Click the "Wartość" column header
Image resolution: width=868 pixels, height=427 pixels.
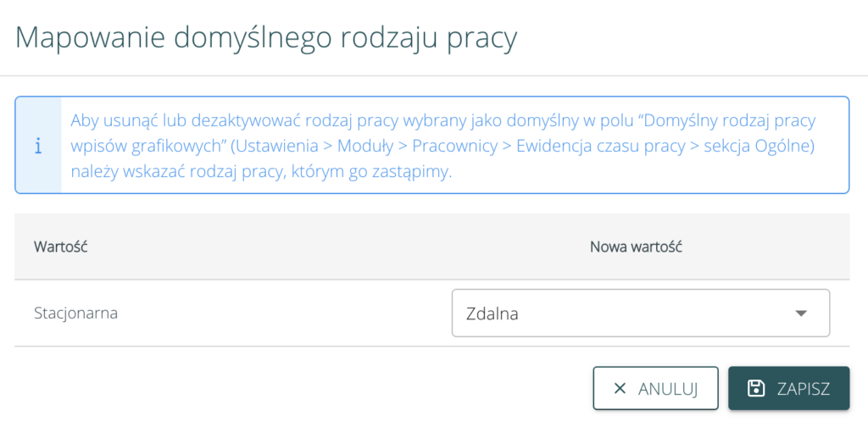(x=61, y=247)
